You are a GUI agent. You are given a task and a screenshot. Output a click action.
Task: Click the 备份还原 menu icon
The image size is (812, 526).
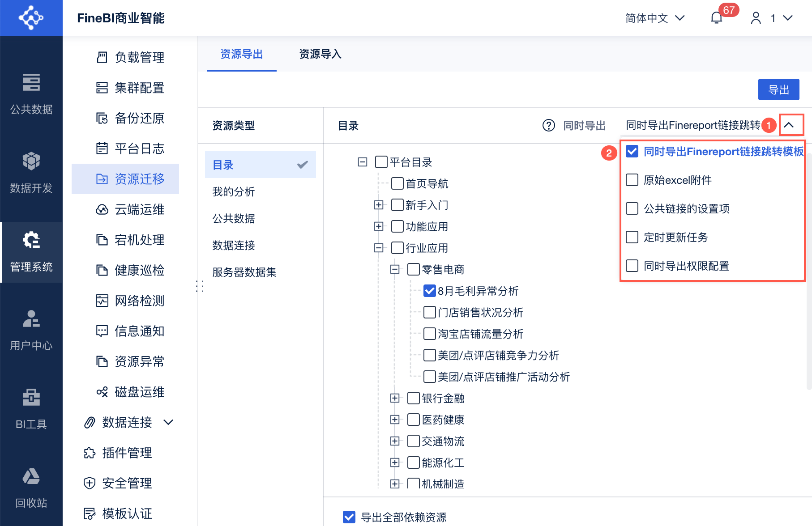(x=102, y=118)
